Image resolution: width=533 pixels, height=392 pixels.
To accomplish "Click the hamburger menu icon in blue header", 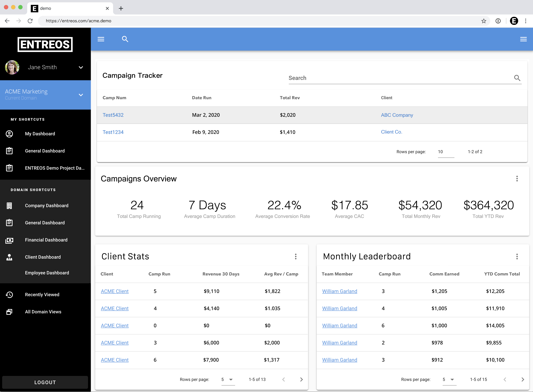I will 101,39.
